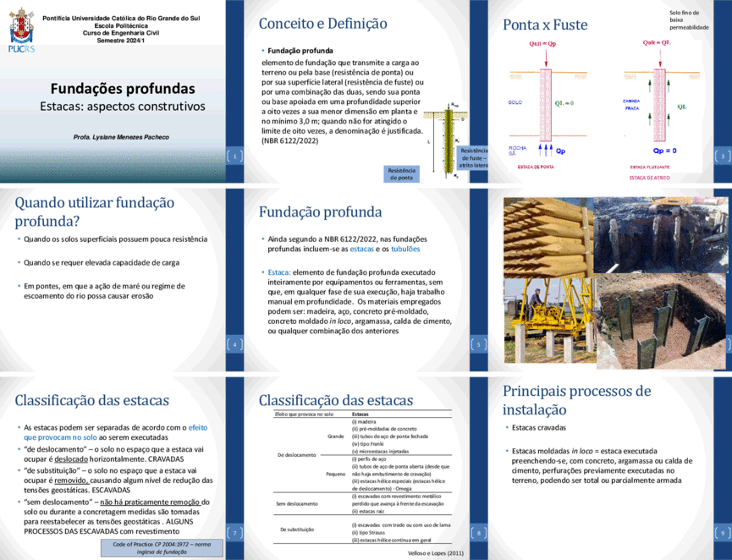Click the bullet 'Quando se requer elevada capacidade de carga'

pyautogui.click(x=102, y=263)
